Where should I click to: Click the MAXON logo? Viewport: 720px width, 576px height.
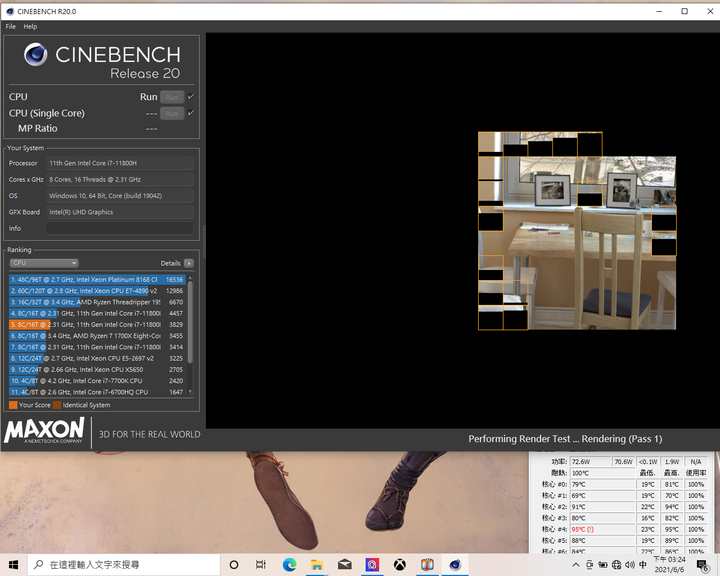(45, 430)
